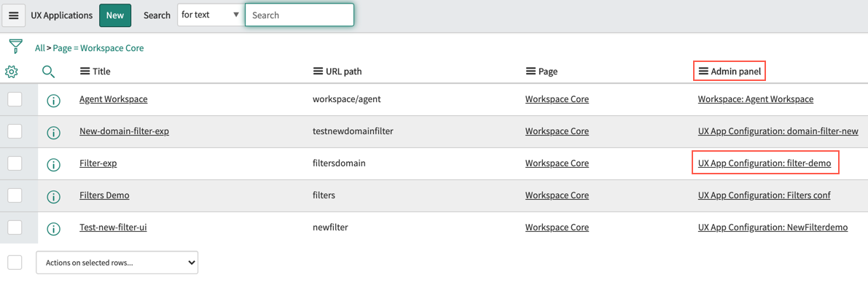This screenshot has height=283, width=868.
Task: Sort by the Page column header
Action: [x=547, y=71]
